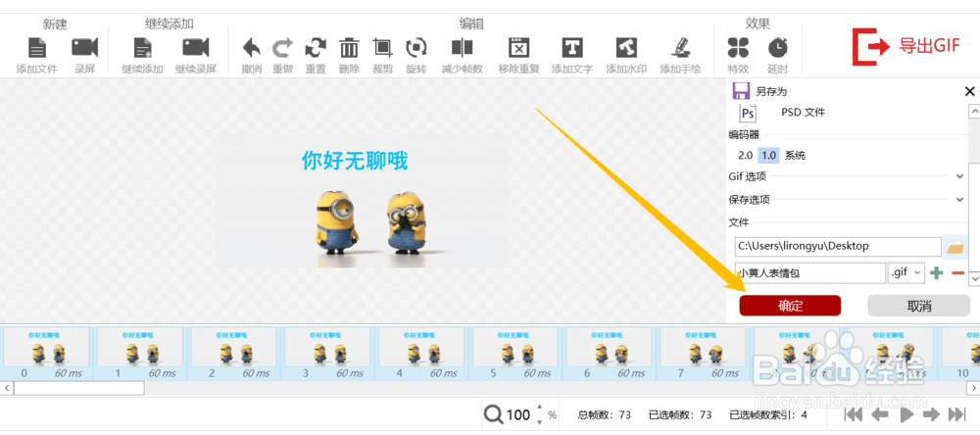Delete selected frames (删除)

349,48
